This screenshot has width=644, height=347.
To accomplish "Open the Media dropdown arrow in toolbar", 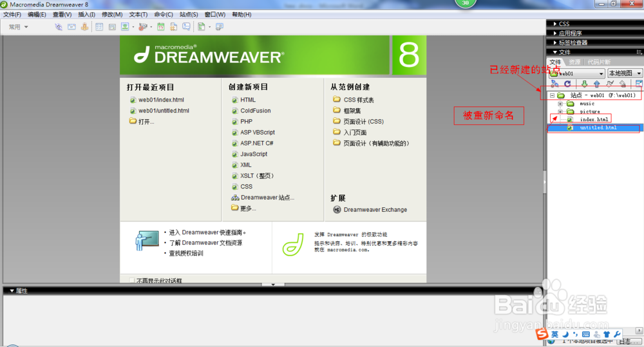I will pyautogui.click(x=151, y=27).
